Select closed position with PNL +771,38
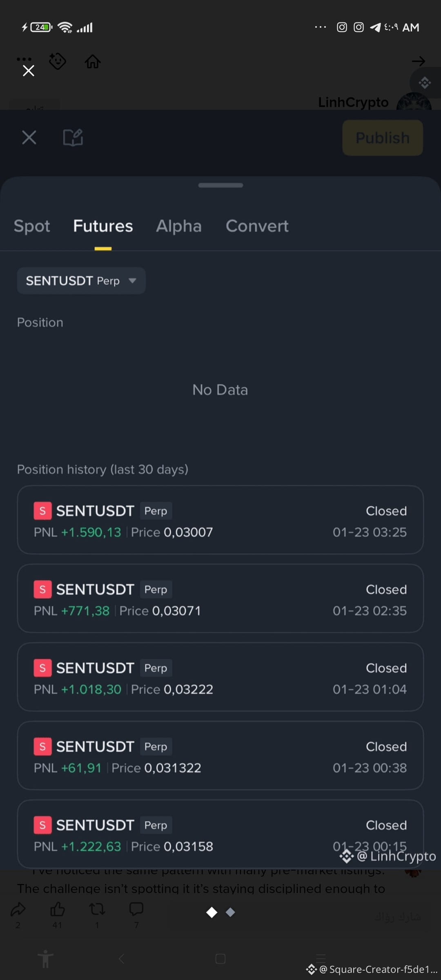Viewport: 441px width, 980px height. [220, 598]
